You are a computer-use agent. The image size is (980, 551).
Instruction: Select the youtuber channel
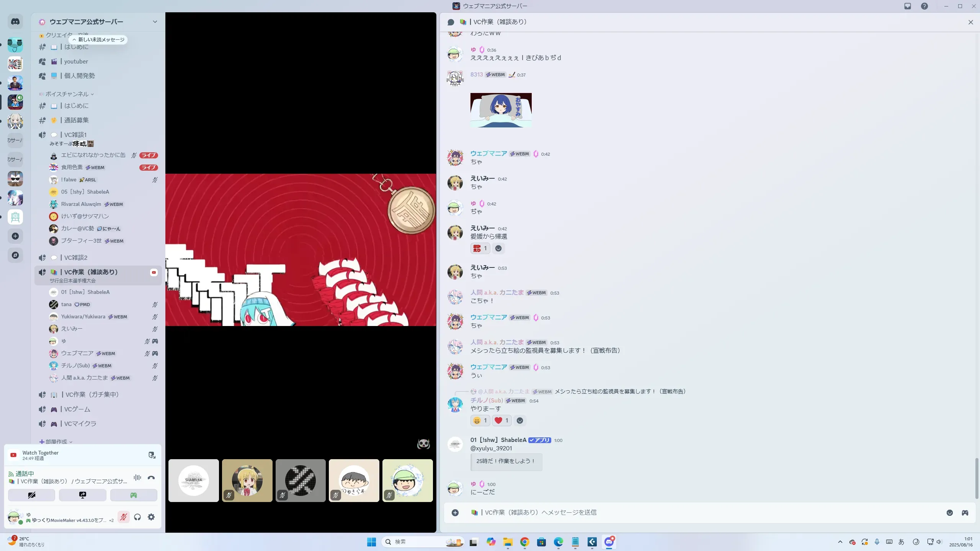(x=76, y=62)
